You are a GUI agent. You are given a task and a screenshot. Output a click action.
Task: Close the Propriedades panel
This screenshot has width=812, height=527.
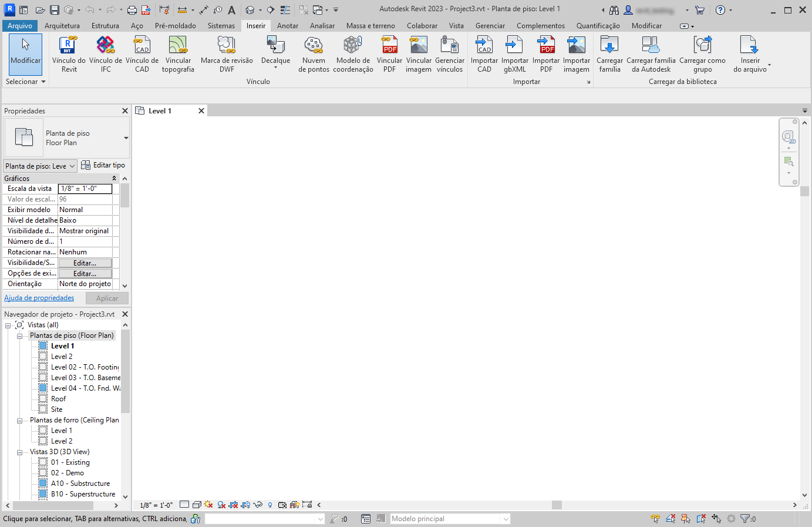(x=125, y=111)
